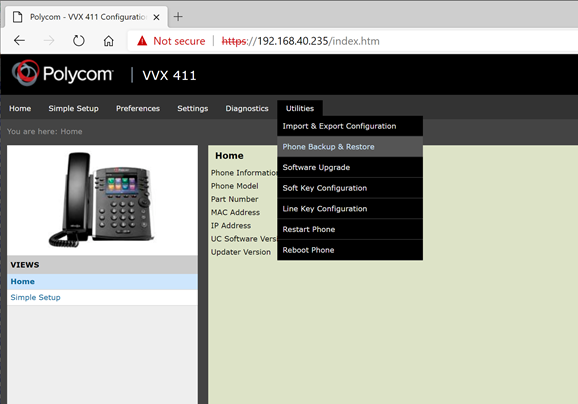The image size is (578, 404).
Task: Select Software Upgrade from Utilities
Action: coord(350,167)
